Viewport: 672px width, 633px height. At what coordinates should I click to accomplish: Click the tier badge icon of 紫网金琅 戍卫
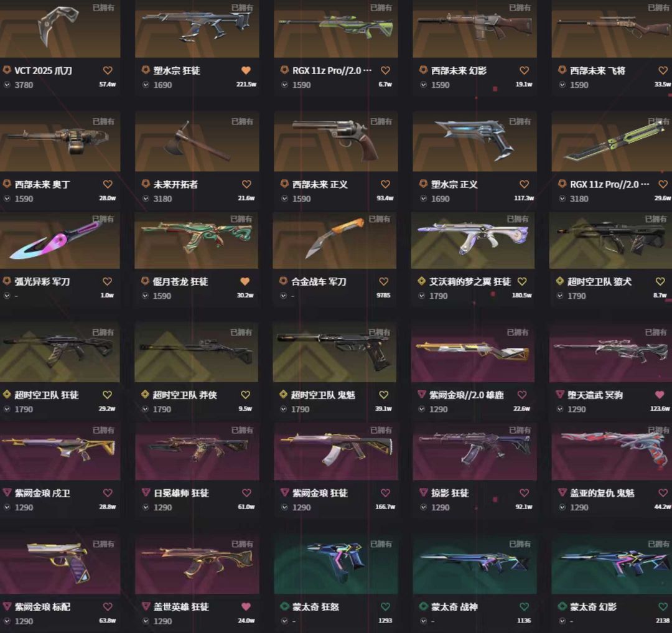[7, 493]
